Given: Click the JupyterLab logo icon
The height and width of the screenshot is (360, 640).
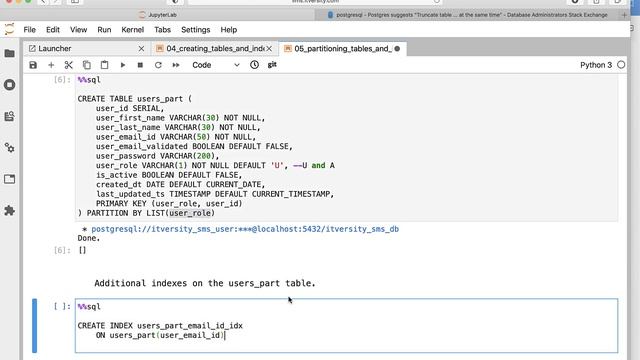Looking at the screenshot, I should tap(9, 29).
